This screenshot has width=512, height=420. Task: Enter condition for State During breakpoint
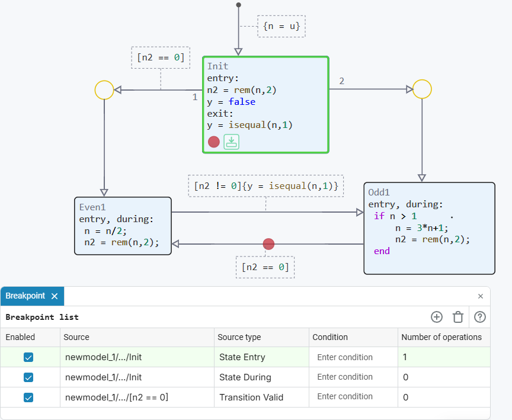pos(353,377)
